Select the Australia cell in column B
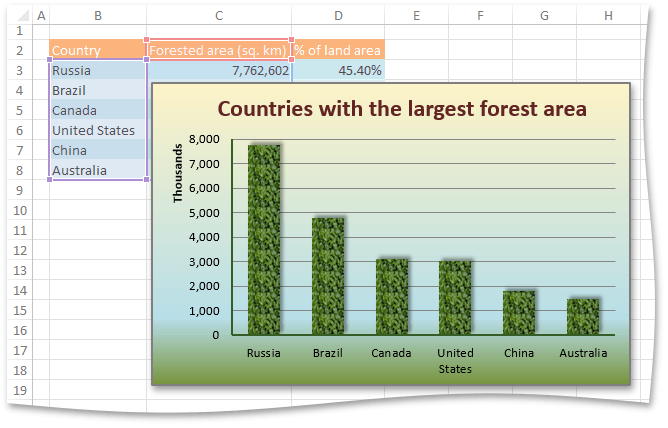Screen dimensions: 668x428 (98, 170)
